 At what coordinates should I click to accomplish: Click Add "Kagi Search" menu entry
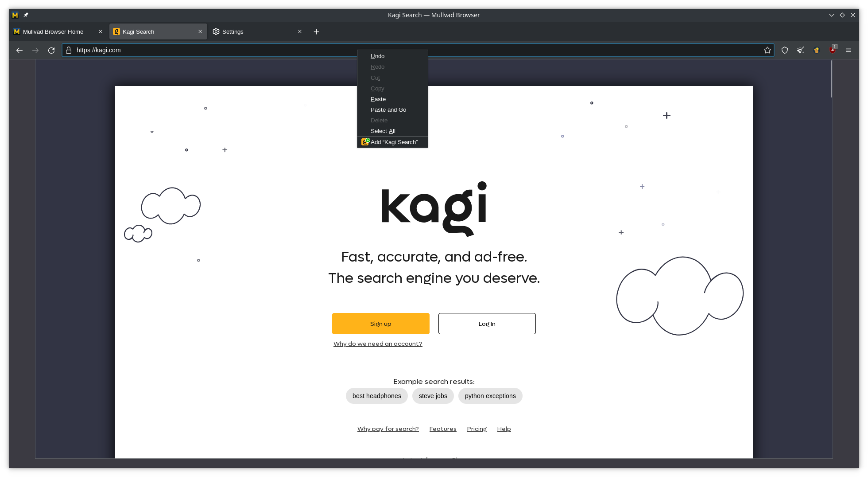pyautogui.click(x=392, y=142)
